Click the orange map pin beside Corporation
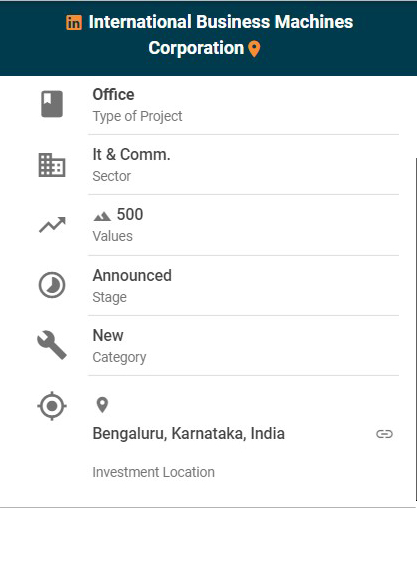417x587 pixels. pos(255,49)
